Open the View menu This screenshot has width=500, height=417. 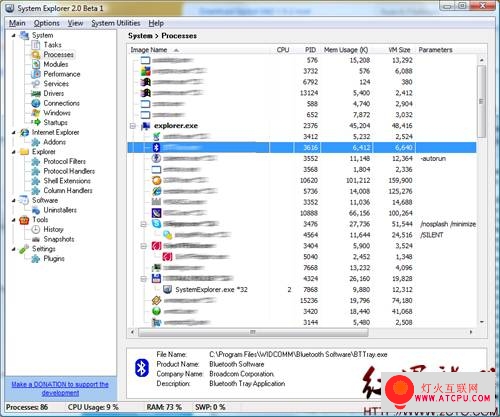[75, 23]
